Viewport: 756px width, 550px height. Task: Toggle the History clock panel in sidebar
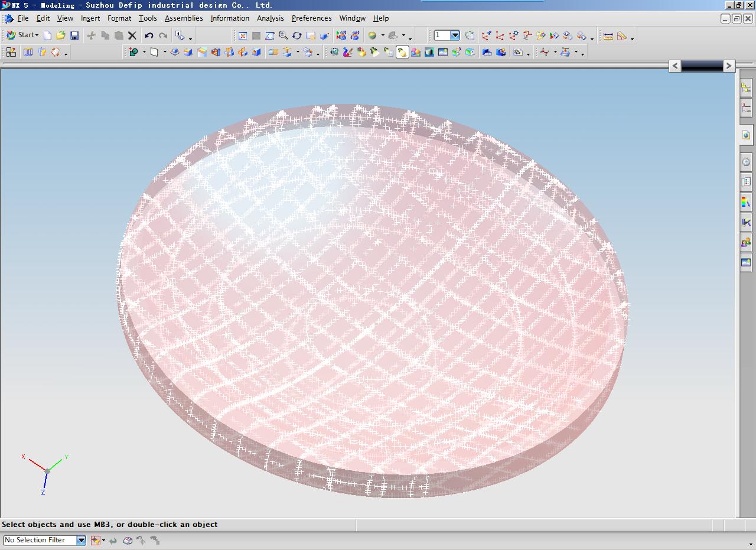pyautogui.click(x=746, y=162)
